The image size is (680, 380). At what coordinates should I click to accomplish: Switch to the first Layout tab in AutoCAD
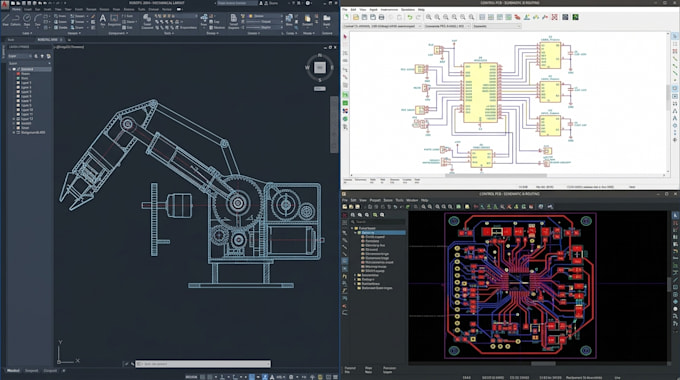[x=31, y=370]
